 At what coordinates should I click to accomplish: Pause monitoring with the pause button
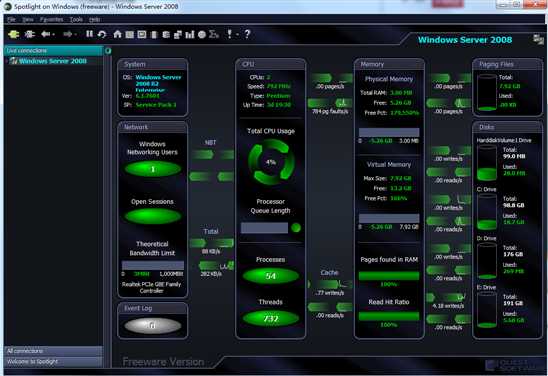89,34
